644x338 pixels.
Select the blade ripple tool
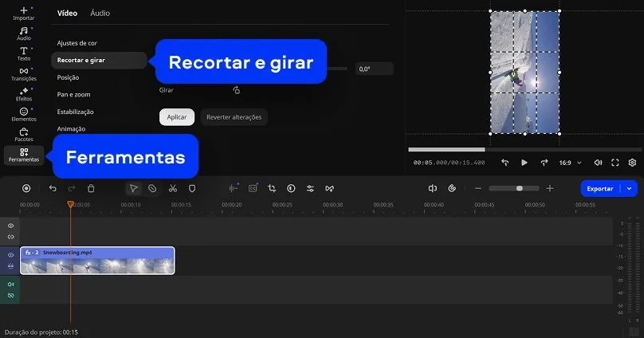pyautogui.click(x=152, y=188)
